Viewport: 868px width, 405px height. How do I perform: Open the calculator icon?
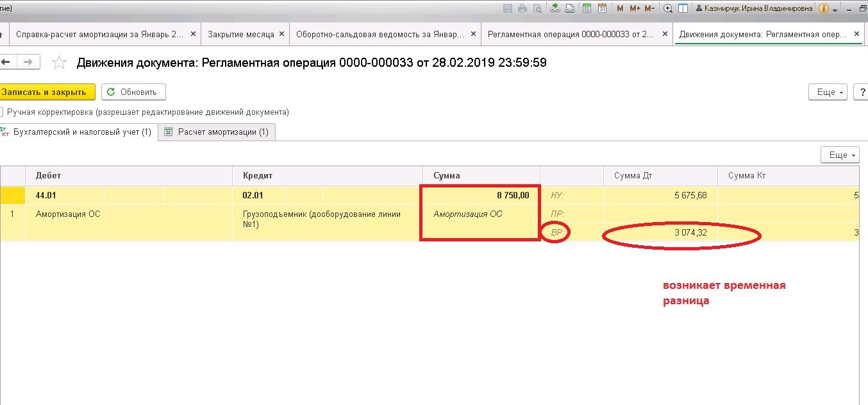point(587,8)
